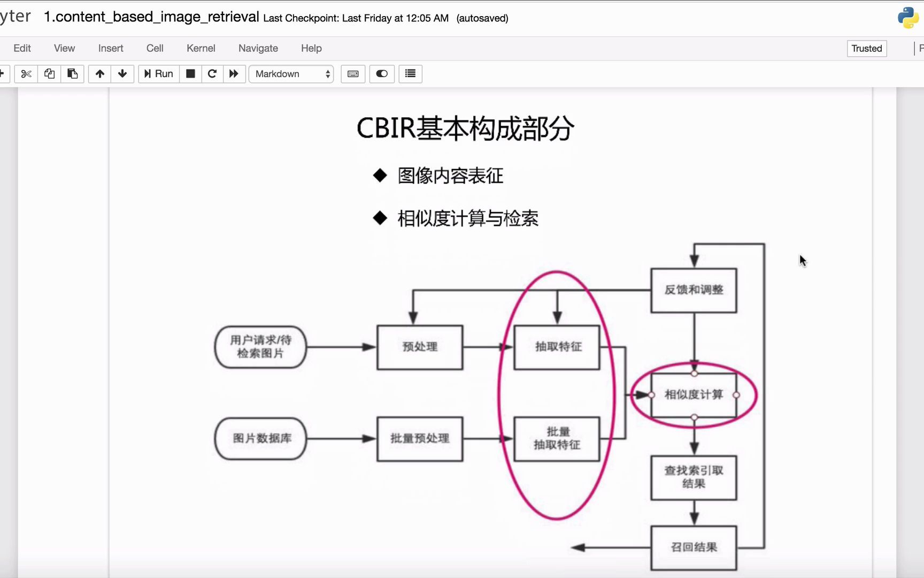Open table of contents list icon
The height and width of the screenshot is (578, 924).
coord(410,74)
